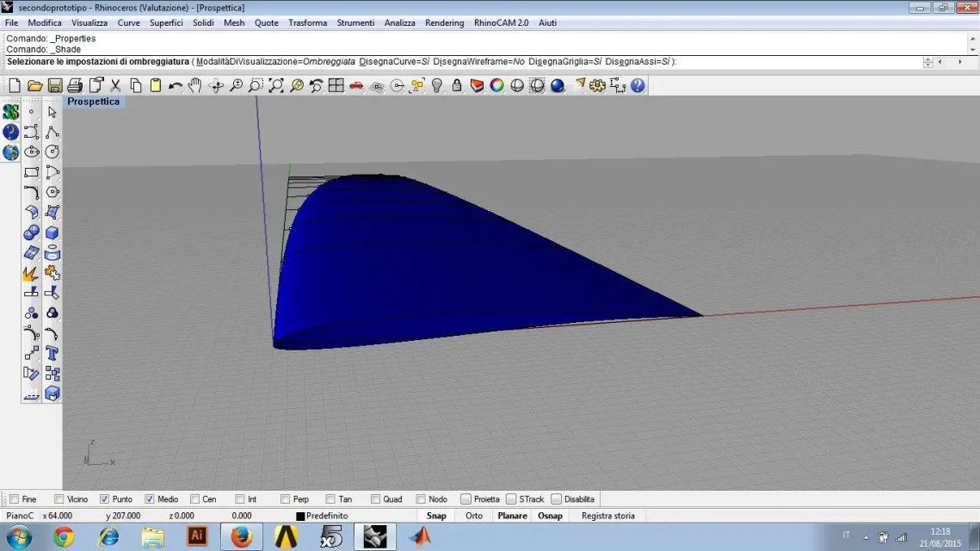Select the arrow pointer tool in side toolbar

tap(52, 112)
